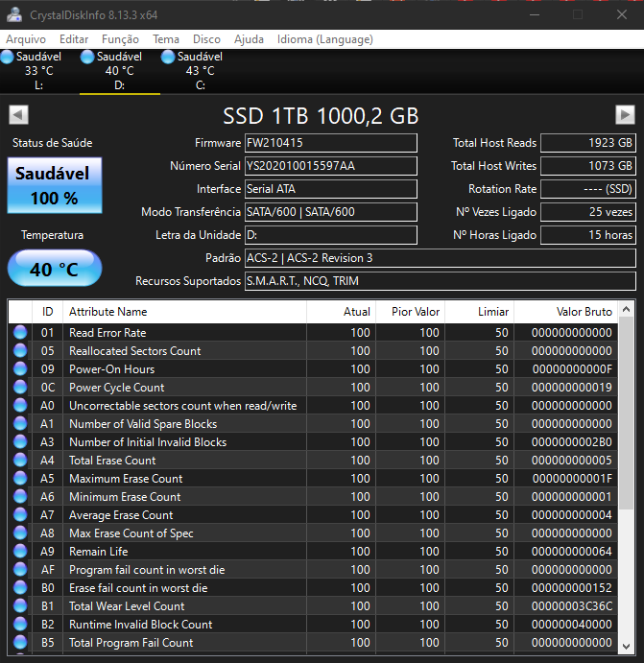
Task: Click the serial number field YS202010015597AA
Action: coord(331,166)
